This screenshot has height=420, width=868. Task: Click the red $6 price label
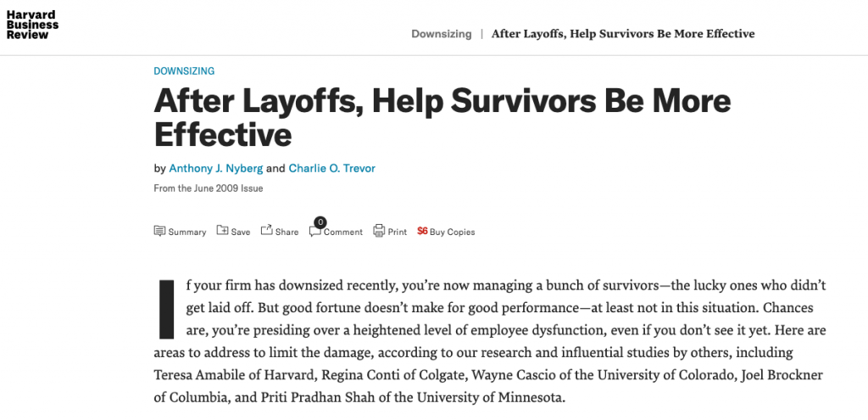(x=422, y=231)
